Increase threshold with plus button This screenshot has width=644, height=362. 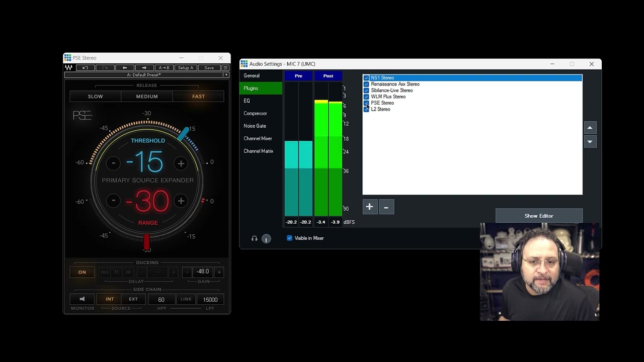pyautogui.click(x=181, y=163)
